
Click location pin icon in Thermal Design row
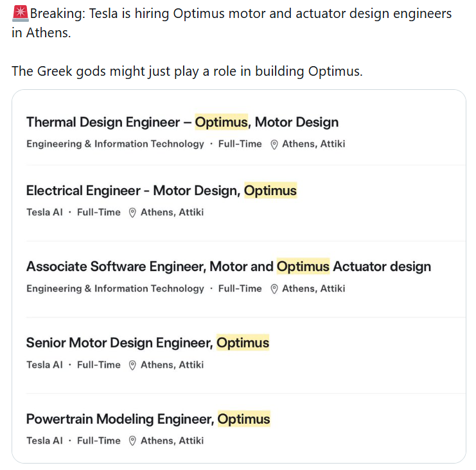[274, 144]
